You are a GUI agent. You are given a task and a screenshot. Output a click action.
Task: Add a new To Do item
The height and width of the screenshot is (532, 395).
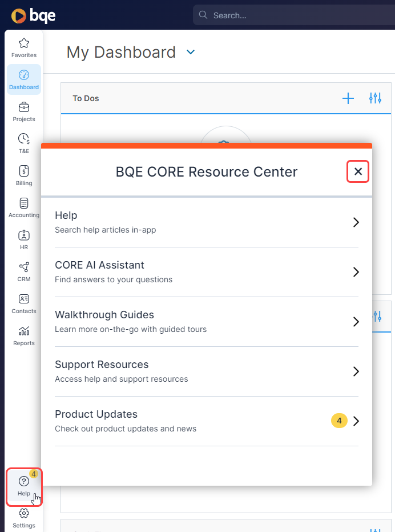tap(348, 98)
